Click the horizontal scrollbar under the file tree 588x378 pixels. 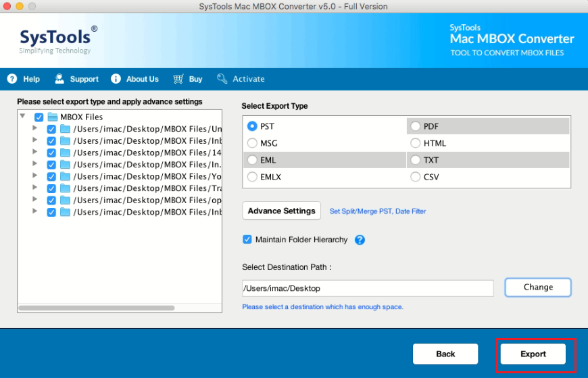tap(97, 308)
